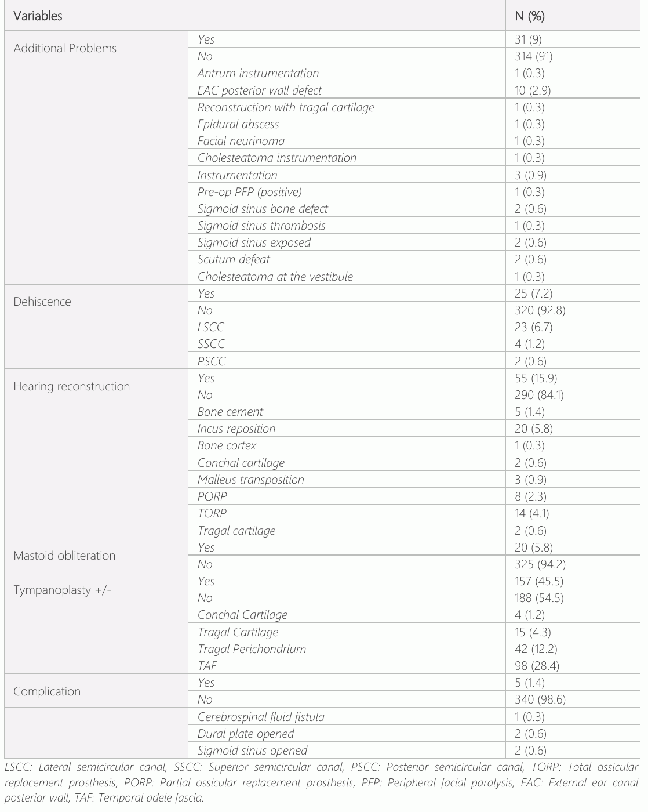Select the Cerebrospinal fluid fistula entry
648x812 pixels.
pyautogui.click(x=261, y=717)
